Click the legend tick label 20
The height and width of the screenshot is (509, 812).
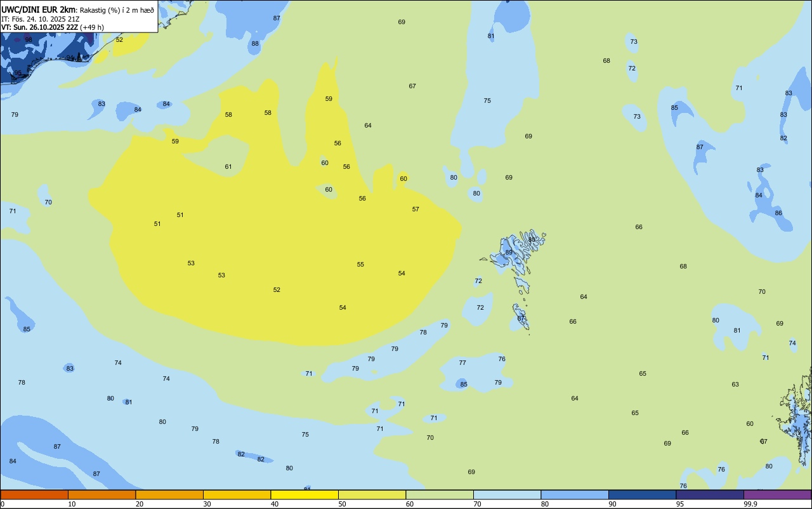coord(140,504)
